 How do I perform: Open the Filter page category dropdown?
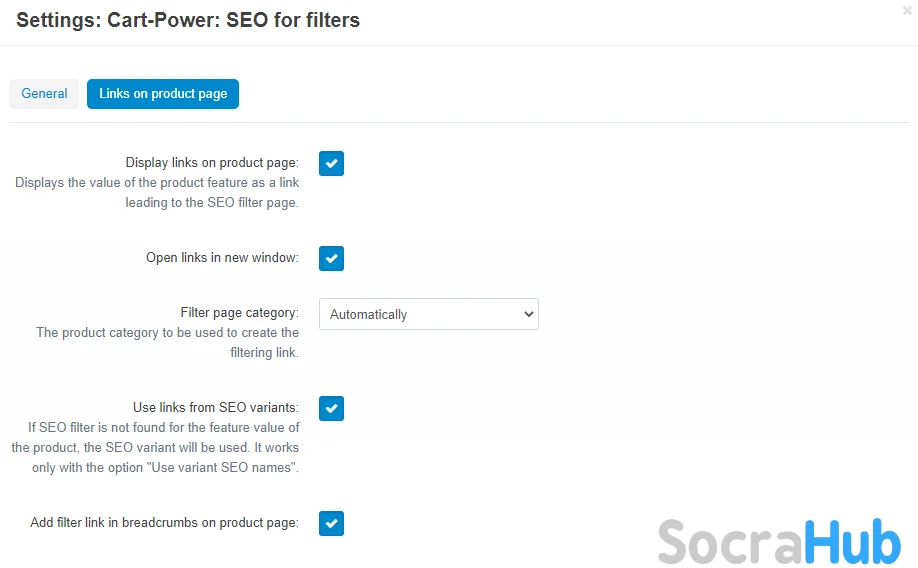point(428,314)
